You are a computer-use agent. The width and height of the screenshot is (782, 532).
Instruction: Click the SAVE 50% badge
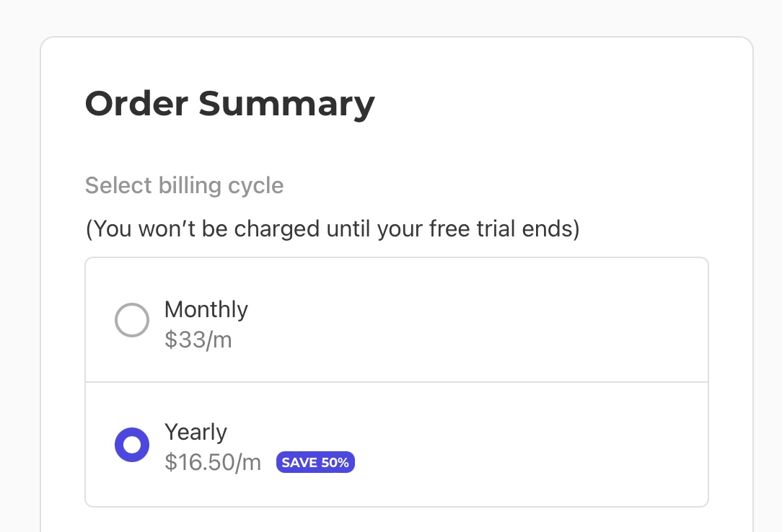pos(315,463)
